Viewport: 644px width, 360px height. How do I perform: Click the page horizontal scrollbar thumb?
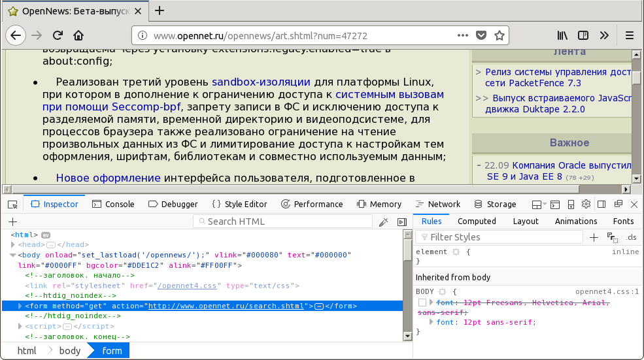296,189
